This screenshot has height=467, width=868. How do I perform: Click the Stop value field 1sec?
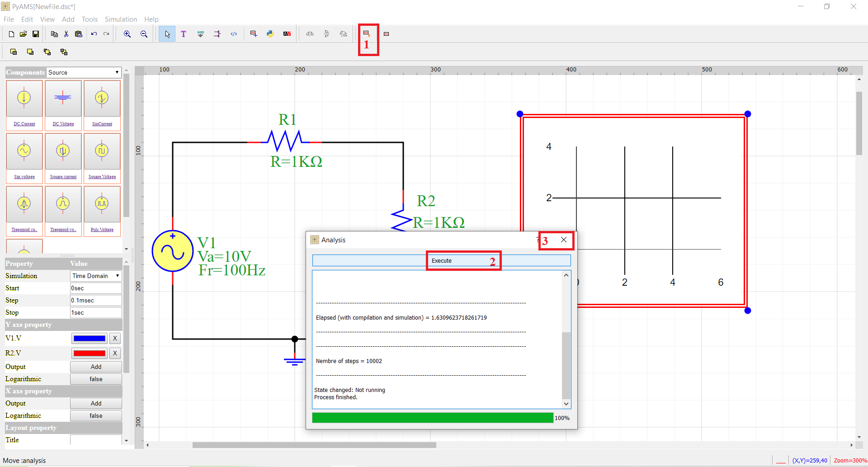coord(96,312)
